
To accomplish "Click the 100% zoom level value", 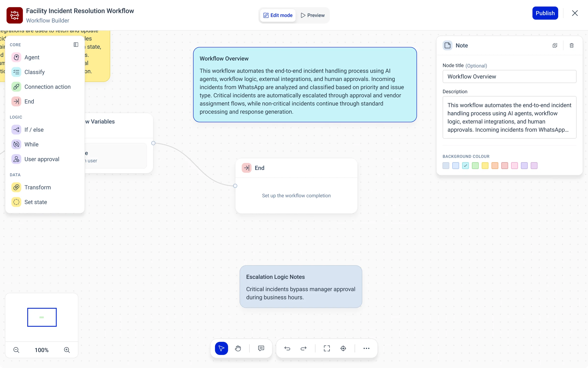I will pos(42,350).
